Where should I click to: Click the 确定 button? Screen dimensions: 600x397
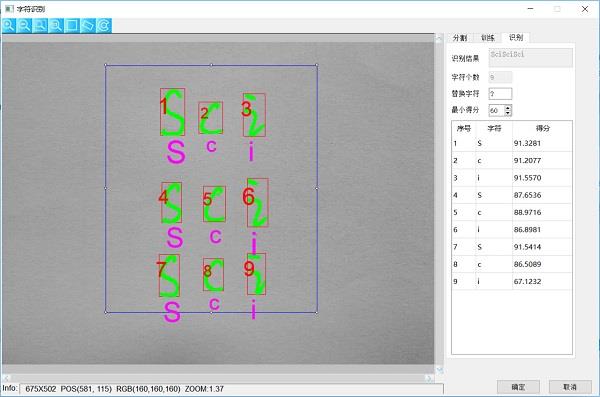(x=518, y=387)
